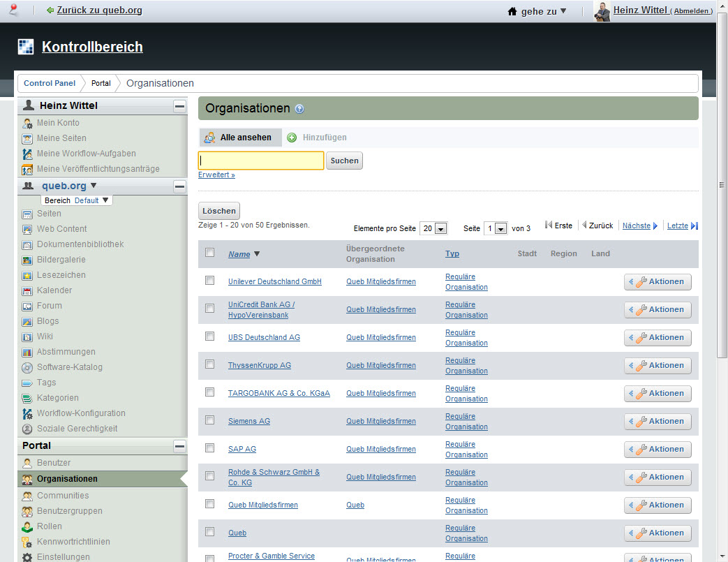This screenshot has width=728, height=562.
Task: Click the Wiki icon in sidebar
Action: (27, 337)
